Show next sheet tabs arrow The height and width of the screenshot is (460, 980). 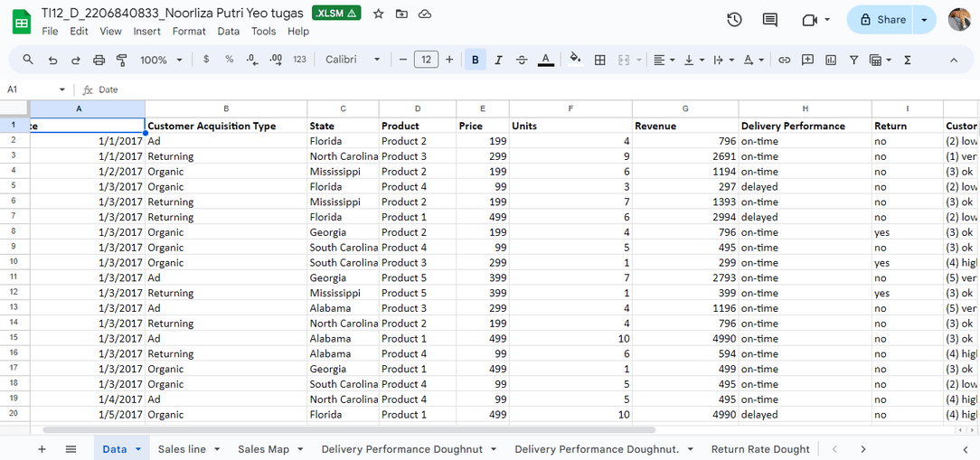[863, 449]
